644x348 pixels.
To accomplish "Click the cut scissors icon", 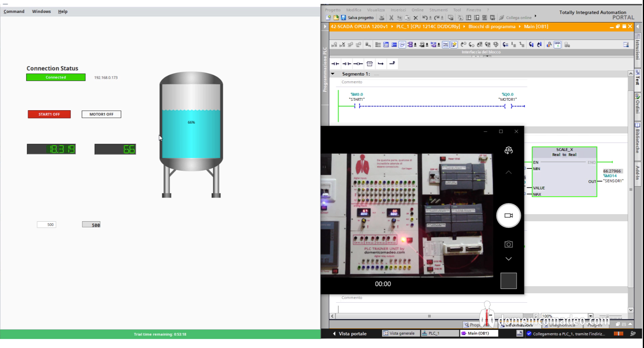I will [391, 18].
